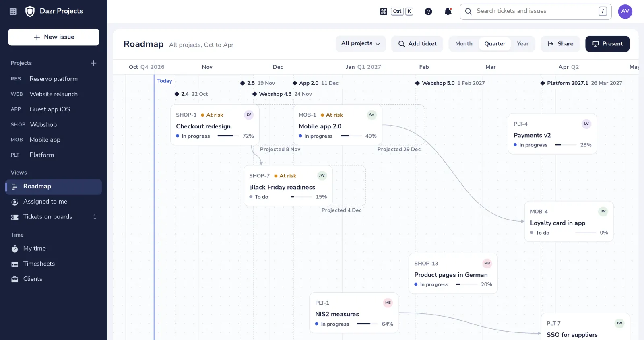The height and width of the screenshot is (340, 644).
Task: Open the AV user avatar menu
Action: (625, 11)
